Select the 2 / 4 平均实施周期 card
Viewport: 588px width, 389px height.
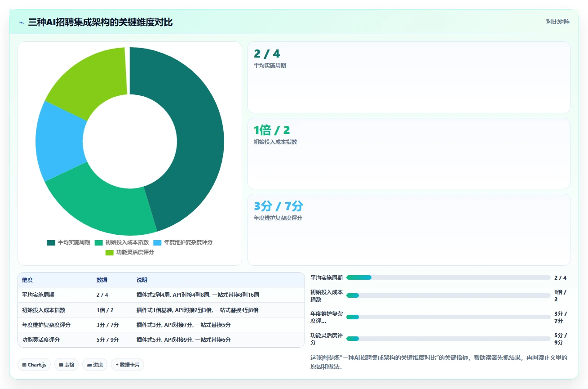pyautogui.click(x=409, y=77)
